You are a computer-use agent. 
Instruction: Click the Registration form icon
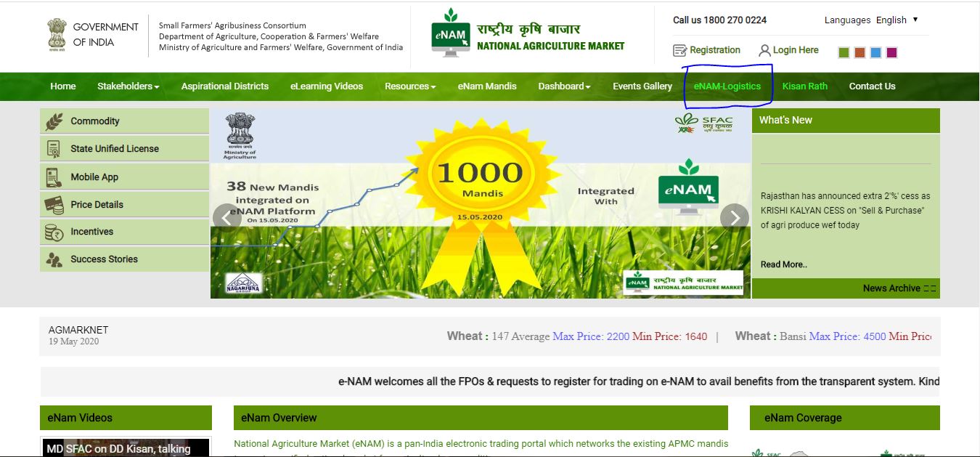[x=679, y=50]
